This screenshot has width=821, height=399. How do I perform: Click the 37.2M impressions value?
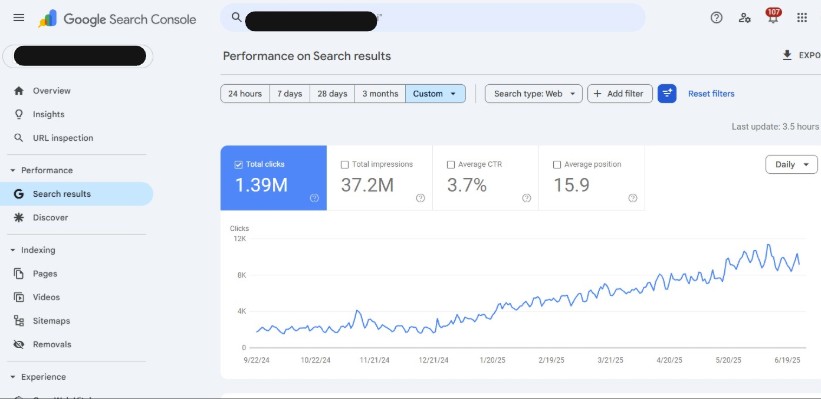(367, 185)
